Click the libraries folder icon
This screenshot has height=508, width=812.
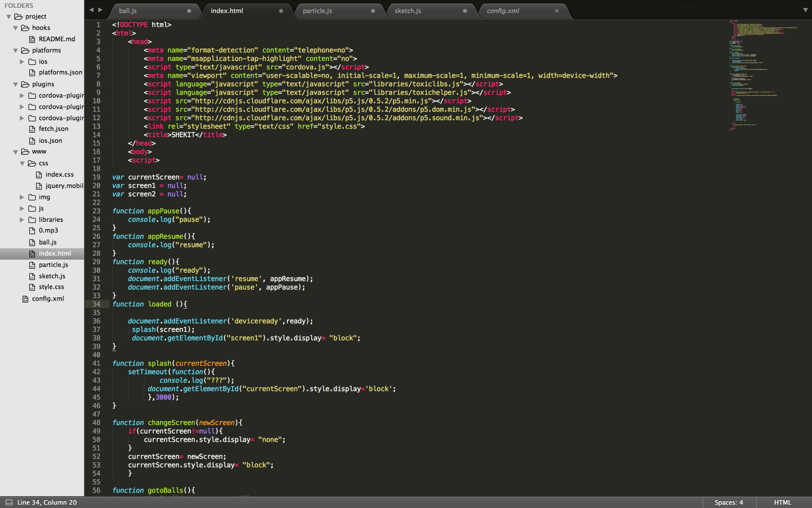point(32,220)
